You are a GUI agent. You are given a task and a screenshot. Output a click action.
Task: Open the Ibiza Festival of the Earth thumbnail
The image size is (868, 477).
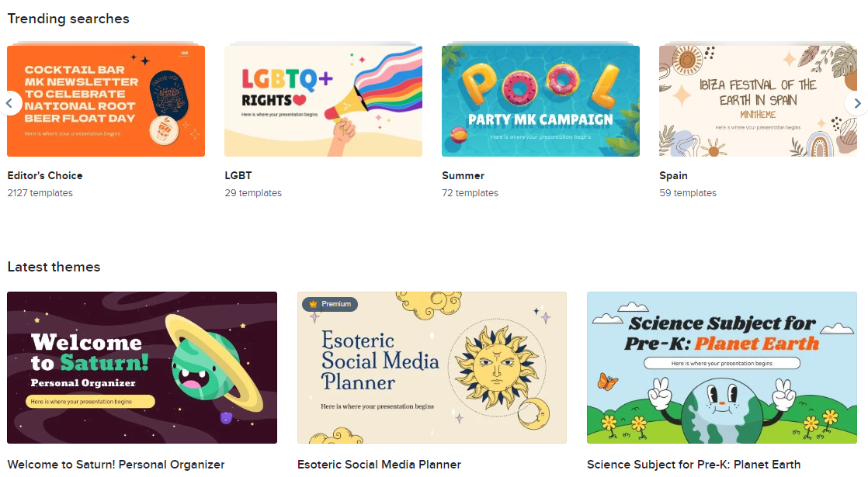point(758,101)
